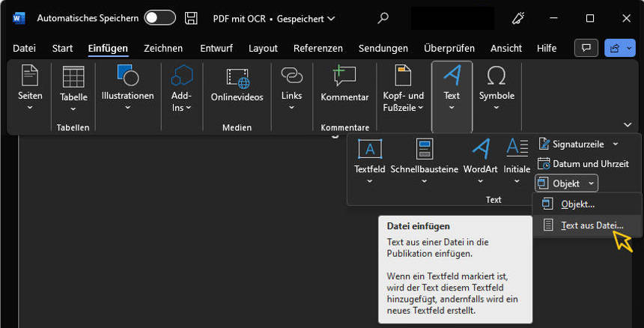
Task: Switch to the Zeichnen tab
Action: pos(163,49)
